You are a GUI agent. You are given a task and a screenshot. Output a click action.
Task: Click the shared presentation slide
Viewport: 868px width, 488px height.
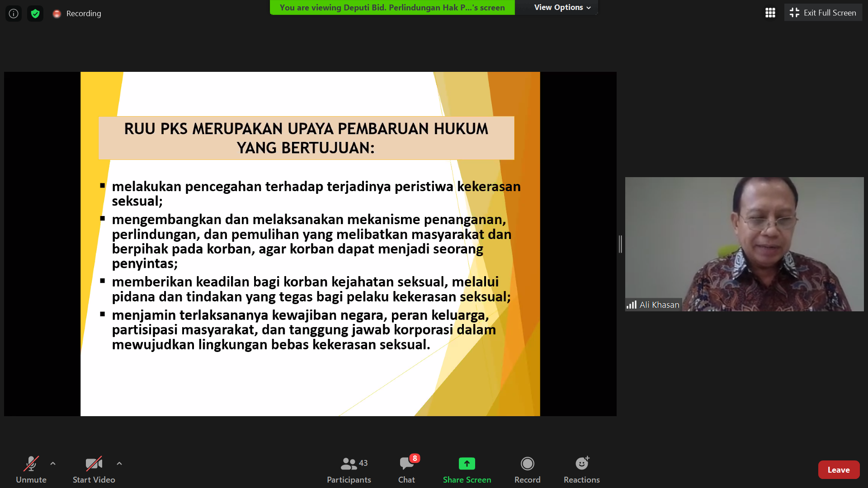[310, 244]
